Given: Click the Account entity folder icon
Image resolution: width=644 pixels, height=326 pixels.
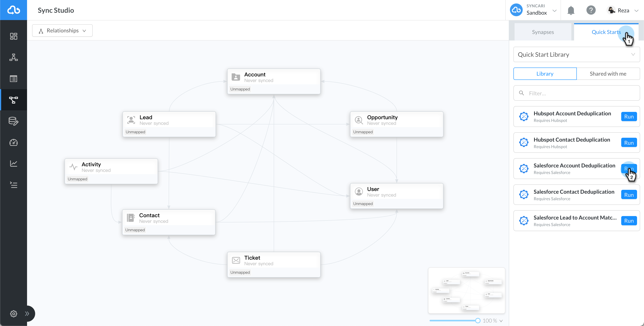Looking at the screenshot, I should [x=236, y=77].
